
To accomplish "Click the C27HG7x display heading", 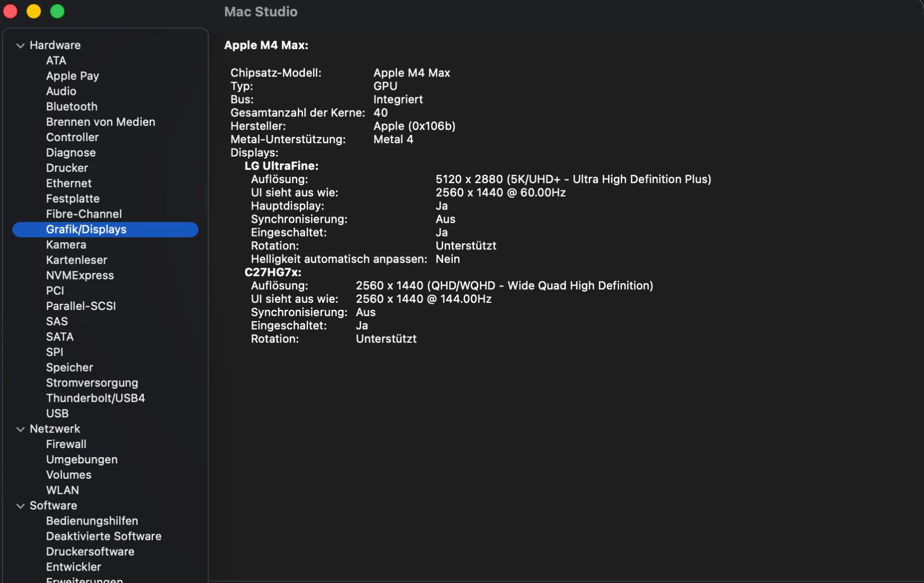I will tap(273, 273).
